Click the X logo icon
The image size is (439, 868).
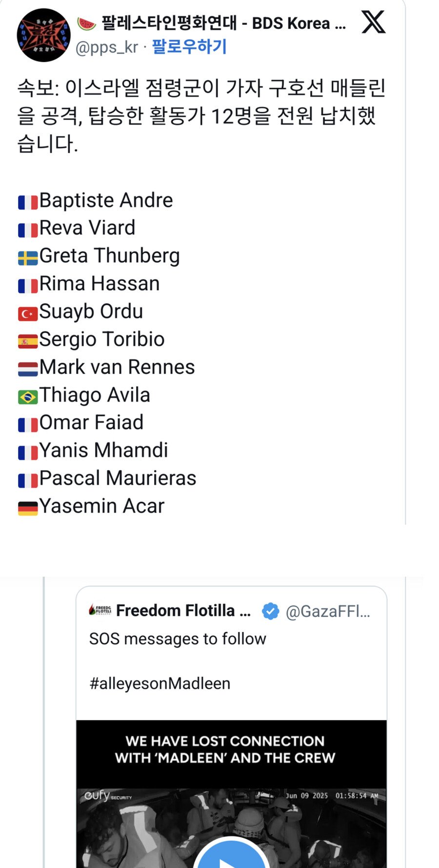coord(373,22)
